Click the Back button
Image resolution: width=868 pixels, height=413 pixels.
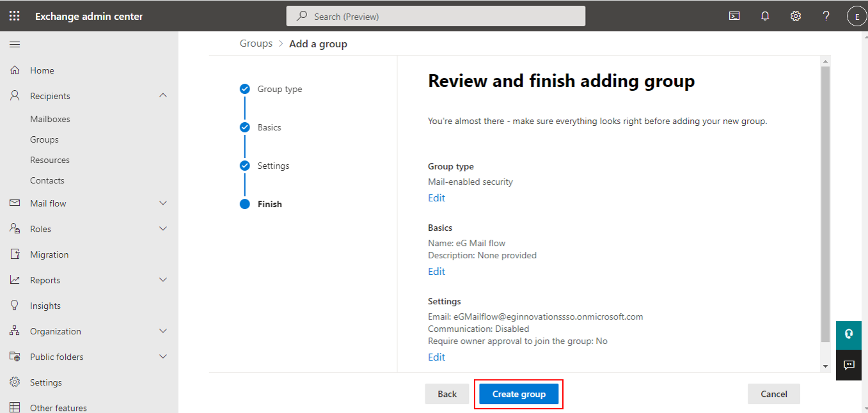pos(447,394)
